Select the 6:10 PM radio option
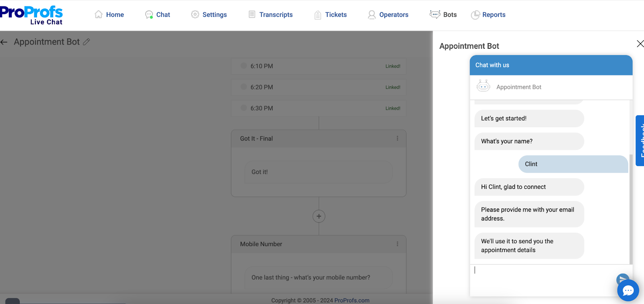 point(244,66)
